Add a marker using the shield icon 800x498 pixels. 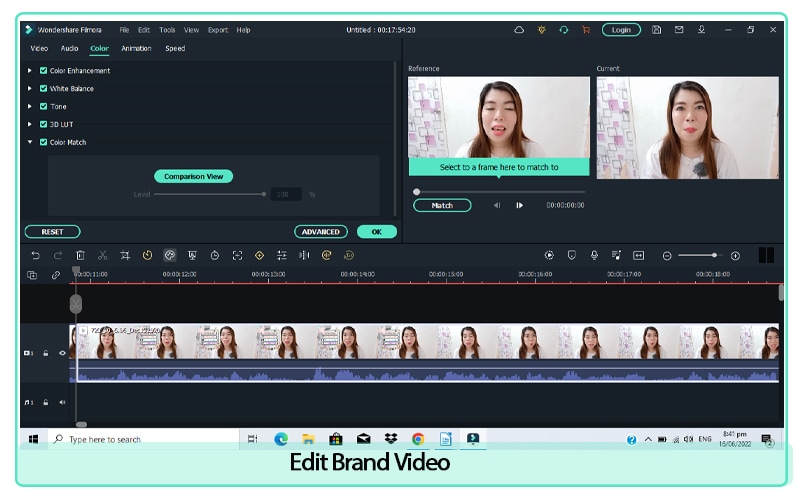(x=571, y=256)
